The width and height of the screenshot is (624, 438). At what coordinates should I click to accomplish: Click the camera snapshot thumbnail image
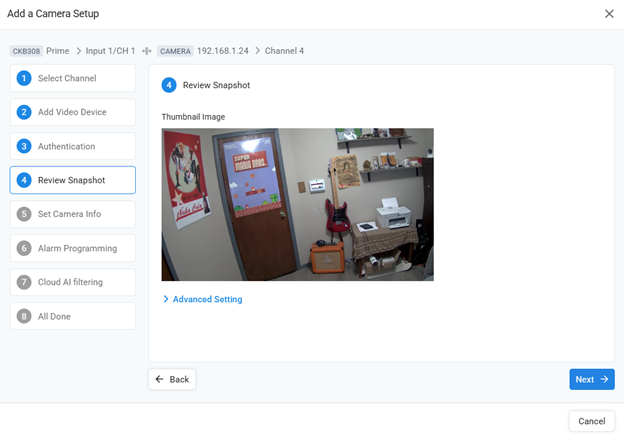point(297,204)
